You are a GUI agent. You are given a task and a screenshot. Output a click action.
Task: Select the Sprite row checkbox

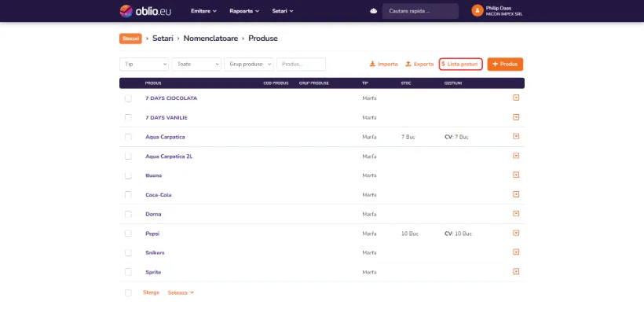pos(128,272)
